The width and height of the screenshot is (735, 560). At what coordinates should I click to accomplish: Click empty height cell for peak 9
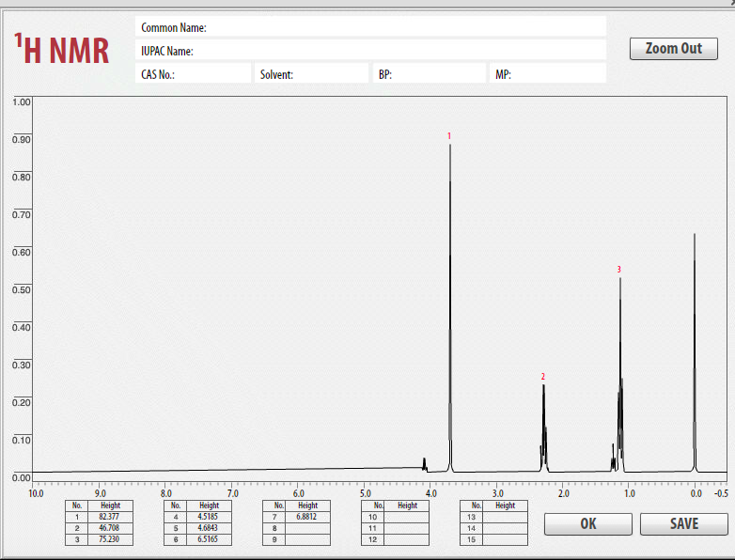(308, 539)
